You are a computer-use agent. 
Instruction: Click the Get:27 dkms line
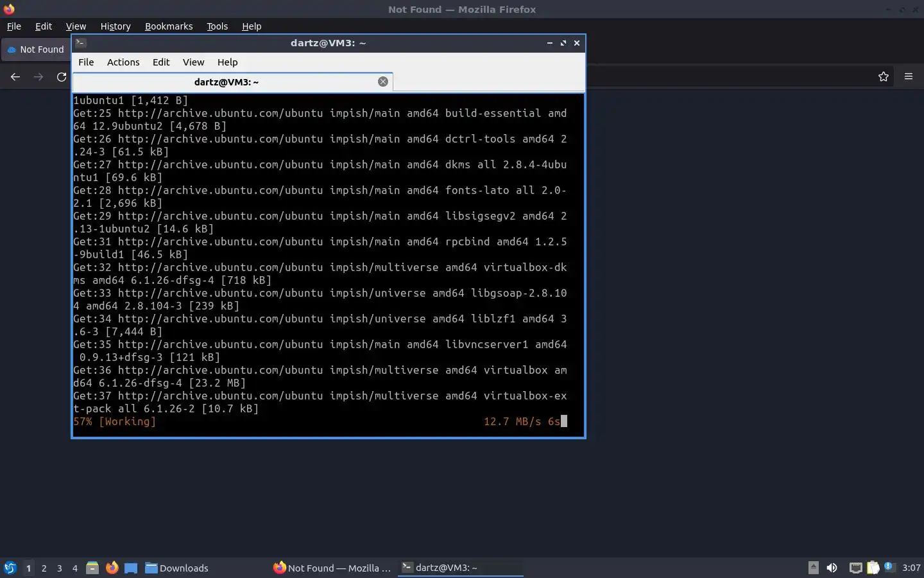pyautogui.click(x=320, y=171)
